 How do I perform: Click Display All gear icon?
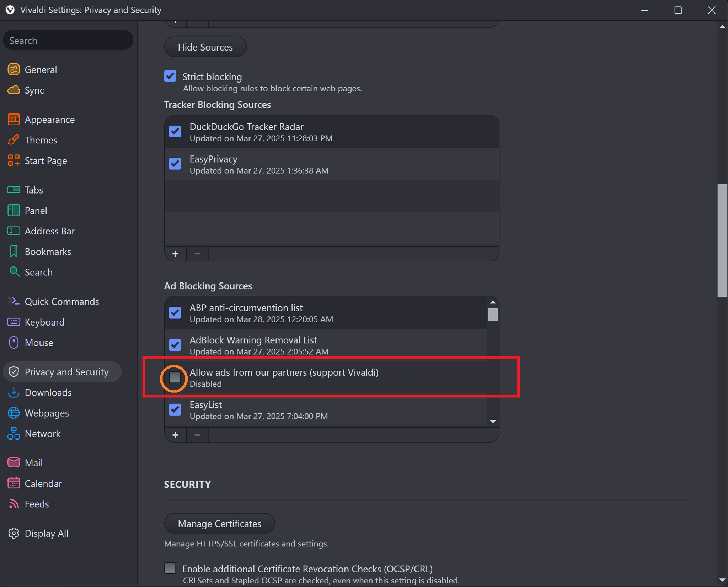[x=14, y=533]
